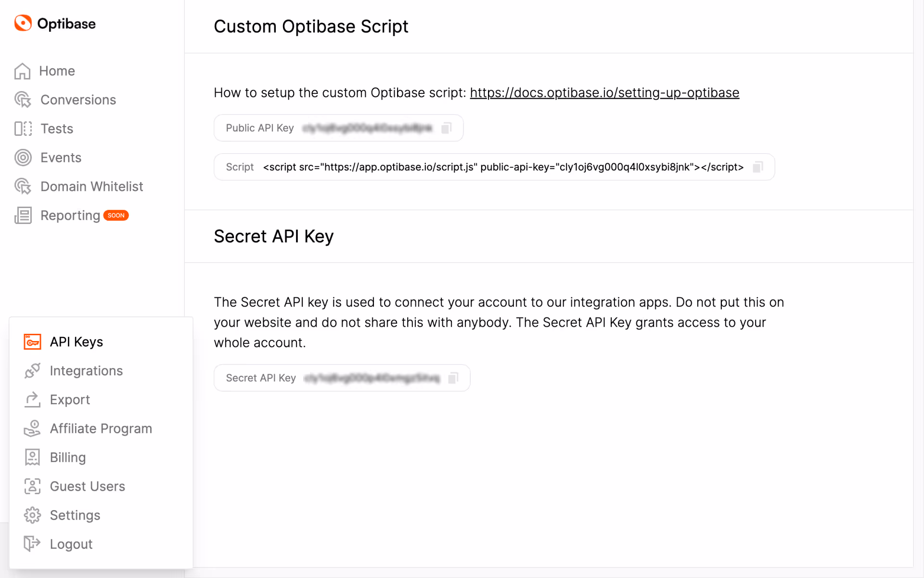Image resolution: width=924 pixels, height=578 pixels.
Task: Open the Tests section
Action: pos(56,129)
